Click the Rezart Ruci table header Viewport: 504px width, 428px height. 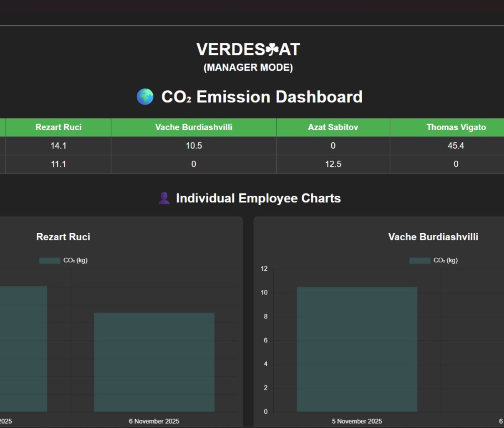(x=58, y=127)
